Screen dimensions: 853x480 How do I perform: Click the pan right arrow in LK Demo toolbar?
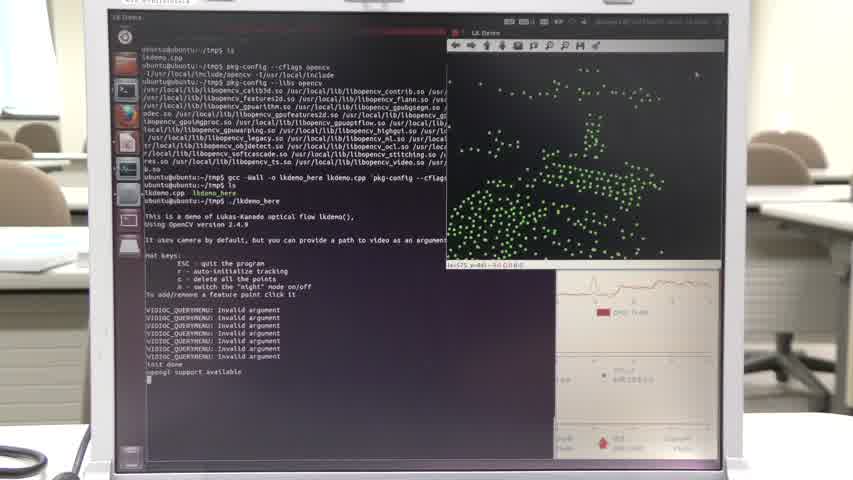471,45
